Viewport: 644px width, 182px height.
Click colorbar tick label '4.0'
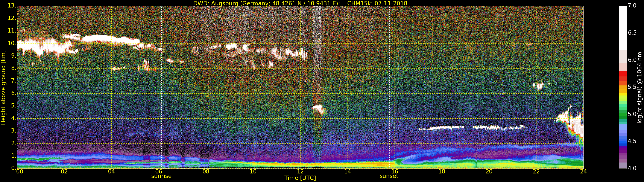[x=632, y=168]
